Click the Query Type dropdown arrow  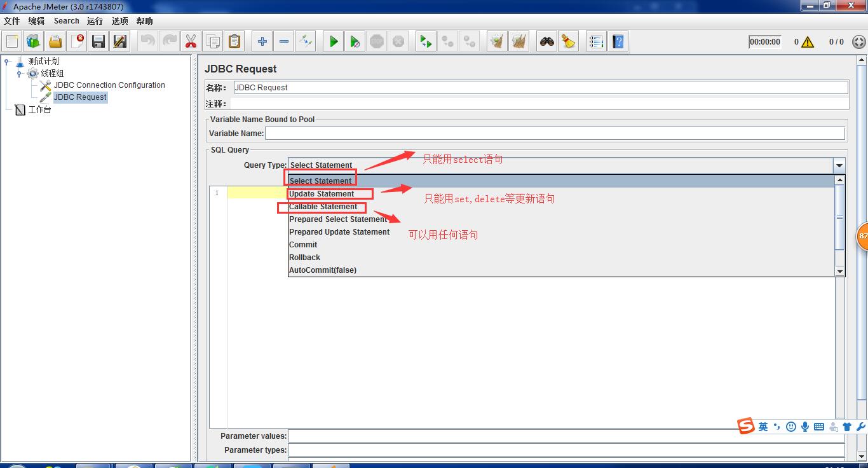(839, 165)
